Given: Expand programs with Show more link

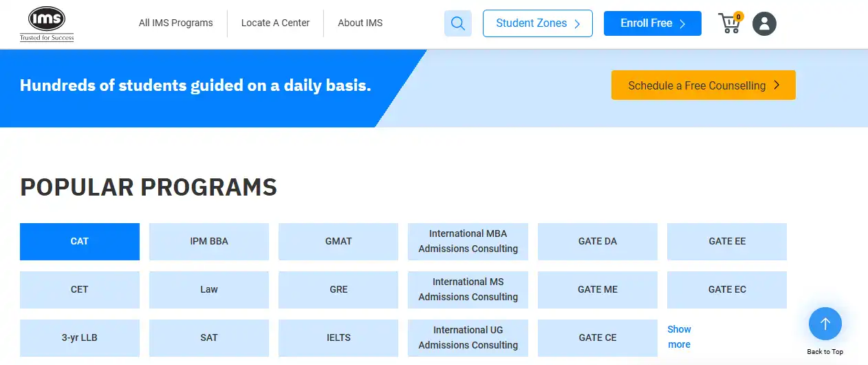Looking at the screenshot, I should [680, 337].
